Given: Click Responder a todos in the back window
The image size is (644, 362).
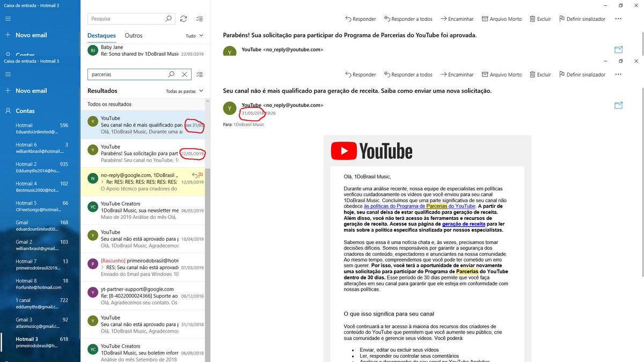Looking at the screenshot, I should pyautogui.click(x=407, y=19).
